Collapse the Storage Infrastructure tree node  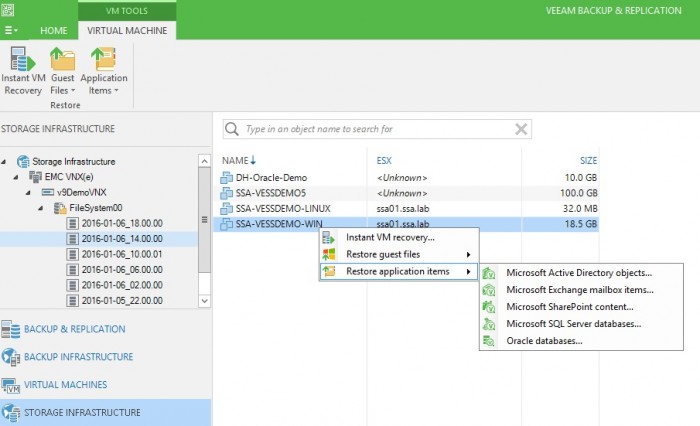click(x=4, y=162)
